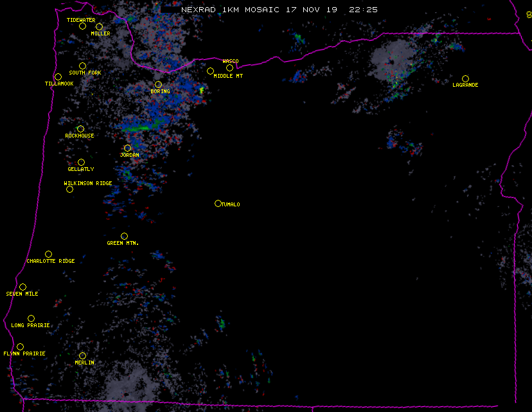
Task: Click the Long Prairie station marker
Action: [31, 319]
